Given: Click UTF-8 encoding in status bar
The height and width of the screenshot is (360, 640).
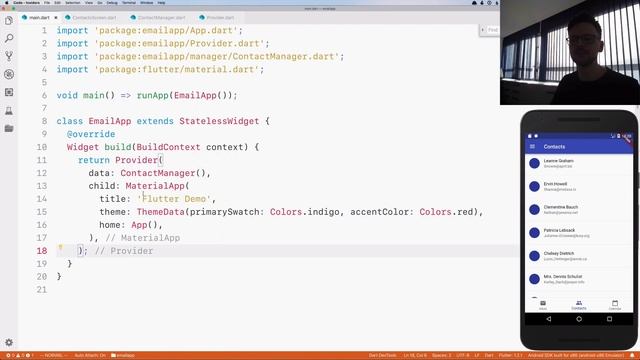Looking at the screenshot, I should click(462, 356).
